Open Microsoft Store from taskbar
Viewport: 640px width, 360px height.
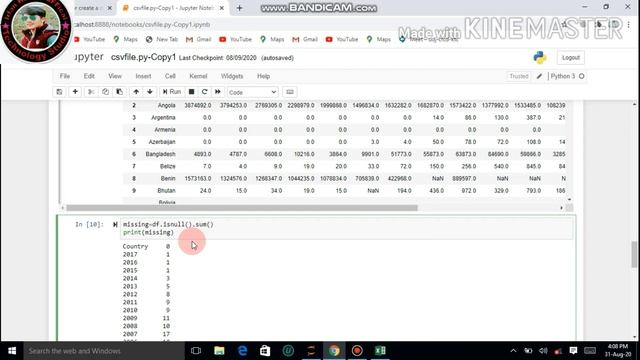click(265, 351)
